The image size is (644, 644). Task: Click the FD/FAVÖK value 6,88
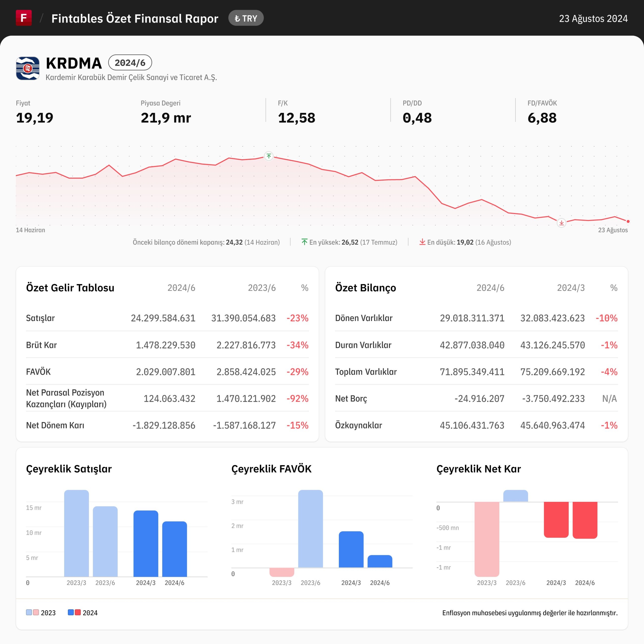[542, 118]
